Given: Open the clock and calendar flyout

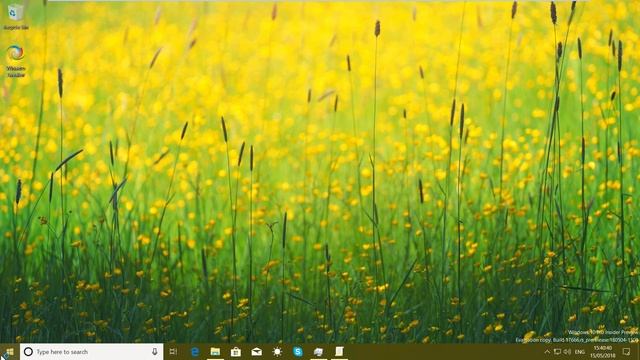Looking at the screenshot, I should click(x=603, y=352).
